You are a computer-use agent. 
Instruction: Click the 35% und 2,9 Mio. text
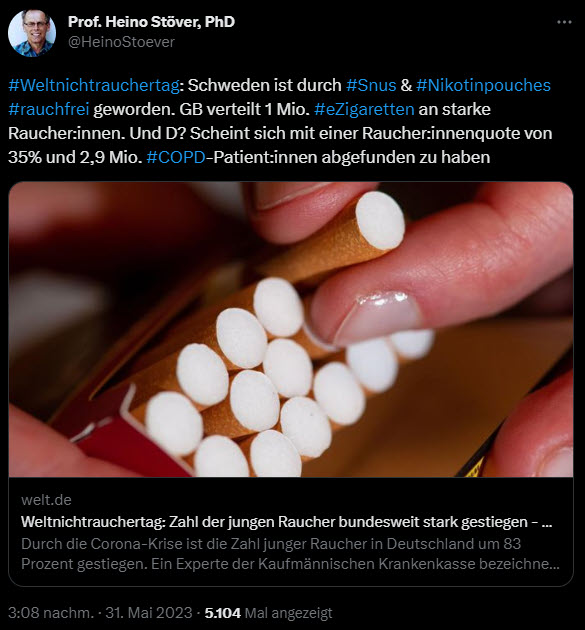coord(75,157)
